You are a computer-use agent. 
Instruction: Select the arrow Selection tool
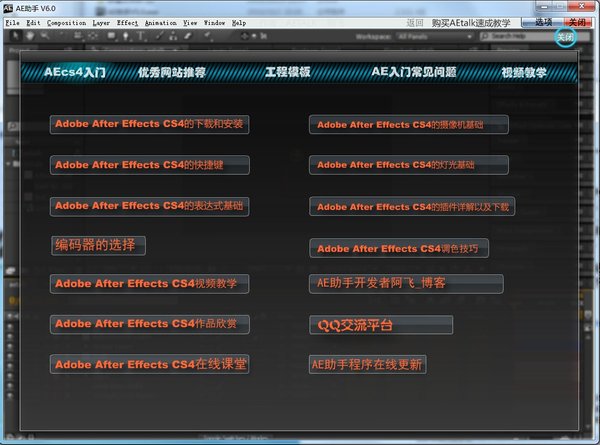point(15,36)
